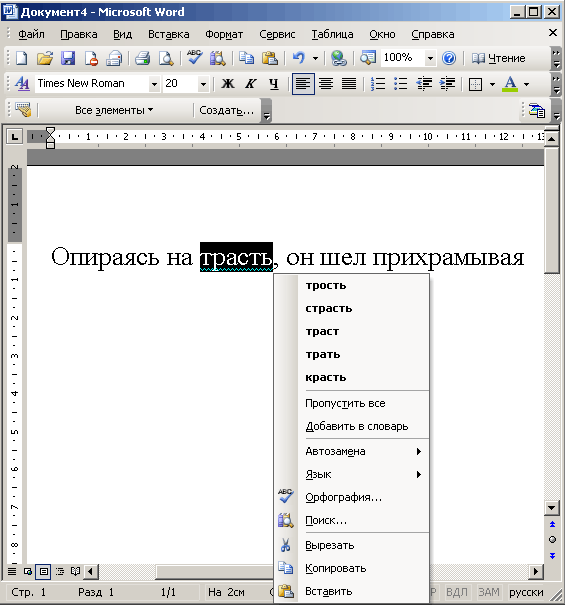Choose Пропустить все in context menu
Viewport: 565px width, 606px height.
point(345,403)
